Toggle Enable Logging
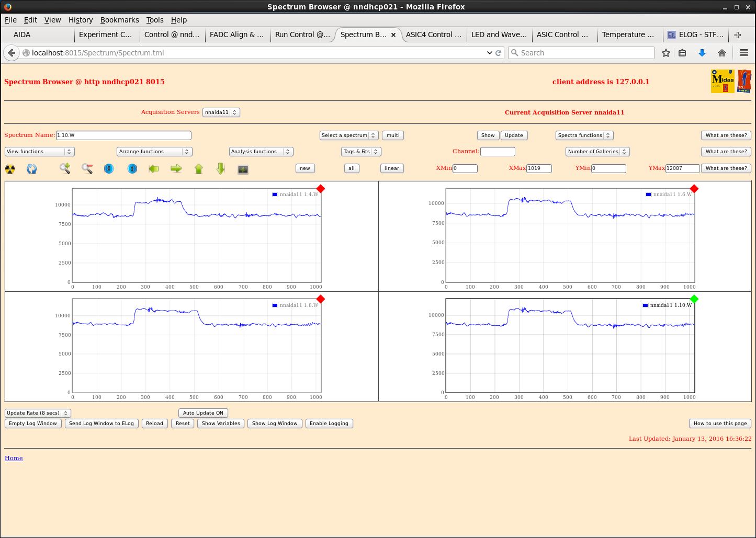This screenshot has height=538, width=756. 329,423
